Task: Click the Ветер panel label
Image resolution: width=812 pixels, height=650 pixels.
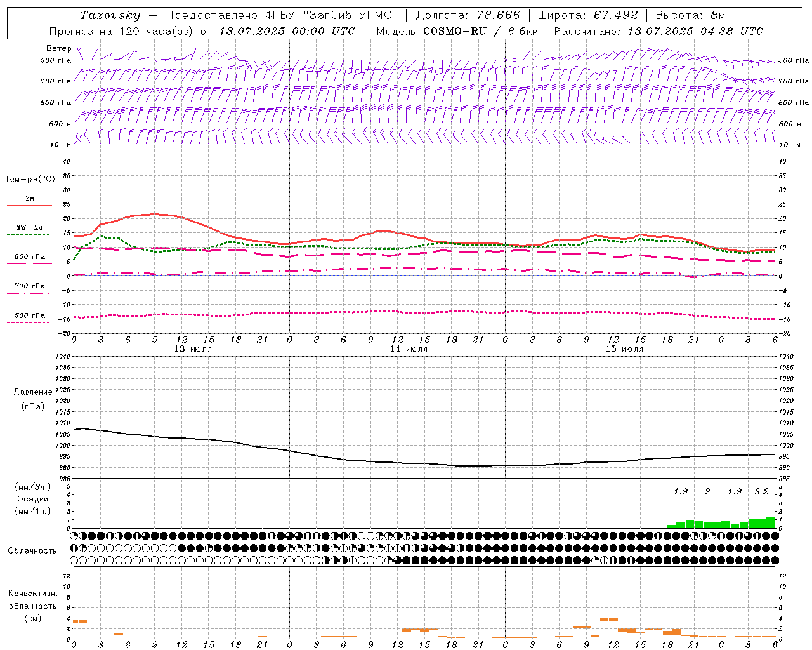Action: (x=58, y=48)
